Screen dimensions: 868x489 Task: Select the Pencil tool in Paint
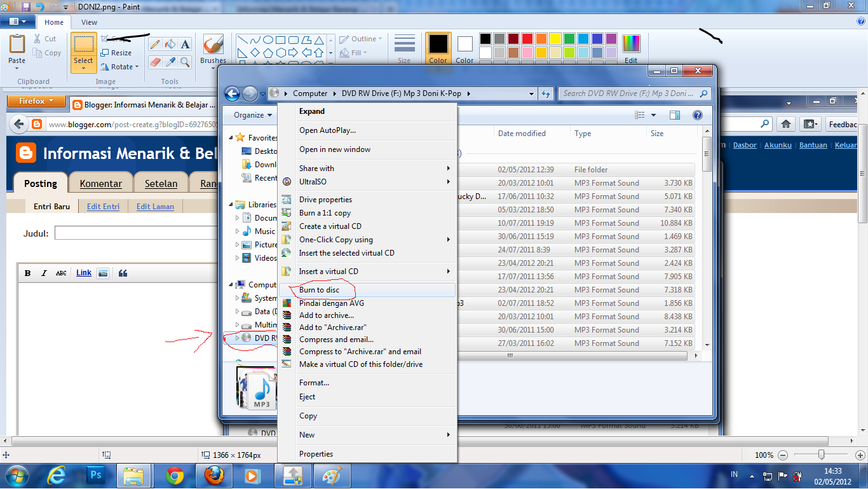point(156,43)
